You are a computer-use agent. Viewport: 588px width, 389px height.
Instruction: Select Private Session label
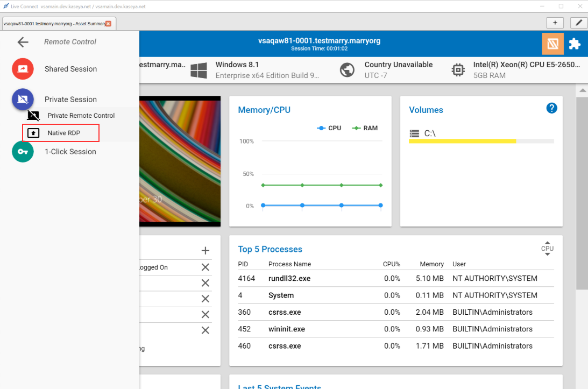tap(70, 100)
